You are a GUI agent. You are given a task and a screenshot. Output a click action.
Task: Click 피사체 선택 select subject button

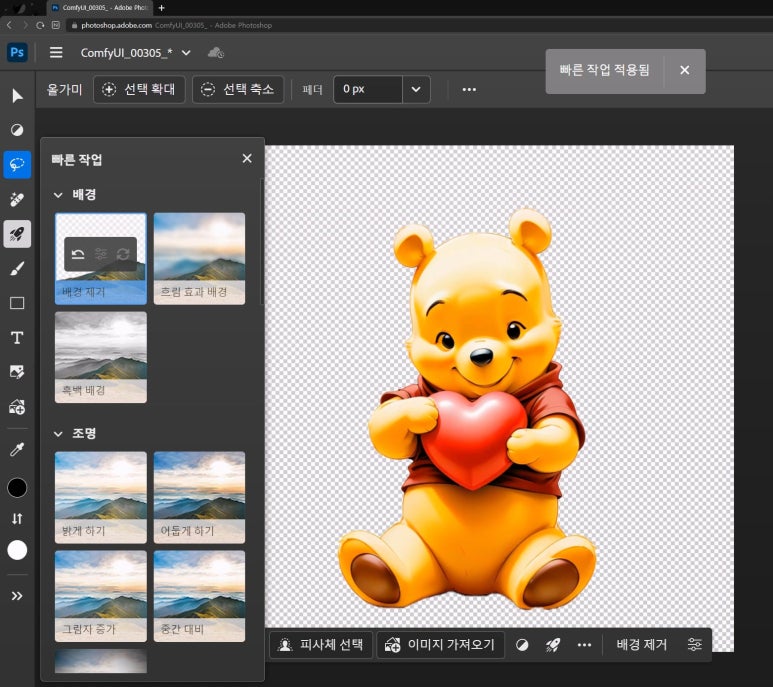coord(321,645)
